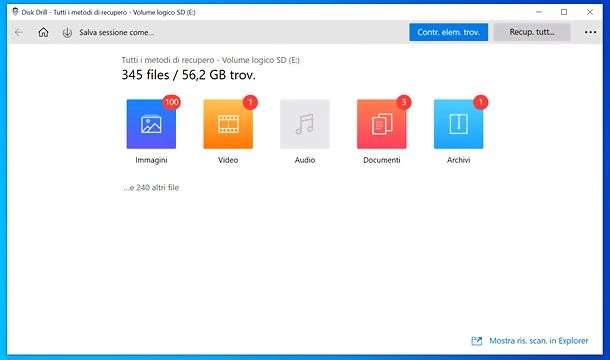Screen dimensions: 610x360
Task: Open the three-dots more options menu
Action: click(x=590, y=32)
